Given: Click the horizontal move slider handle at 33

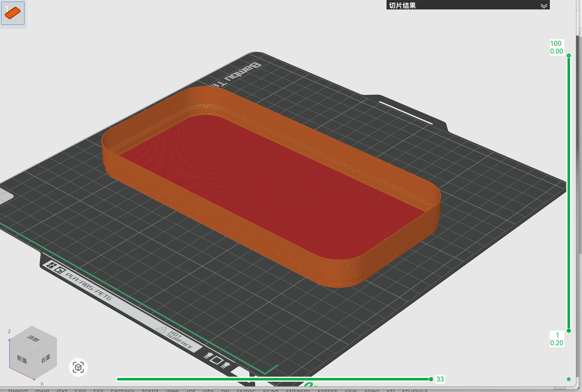Looking at the screenshot, I should [431, 379].
